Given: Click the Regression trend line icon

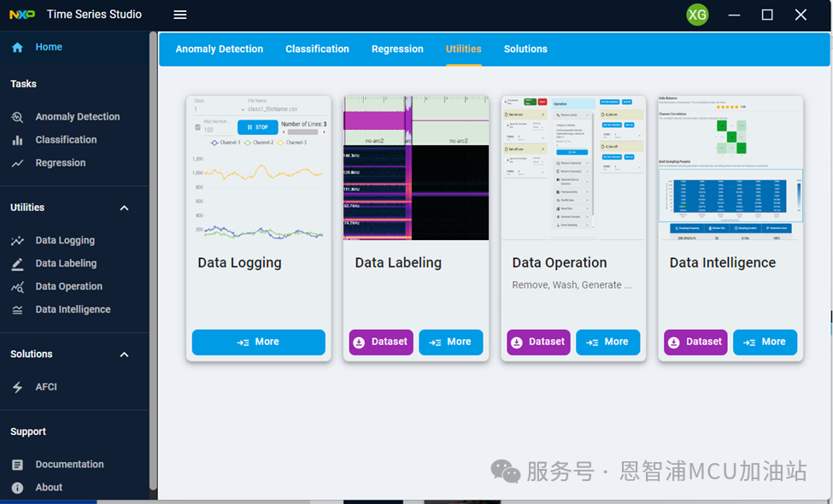Looking at the screenshot, I should click(x=18, y=163).
